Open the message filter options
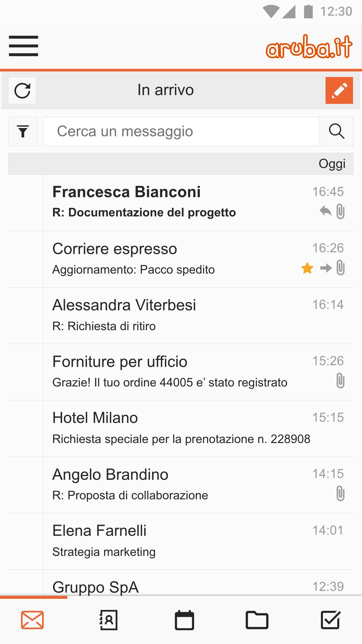This screenshot has height=644, width=362. (23, 131)
